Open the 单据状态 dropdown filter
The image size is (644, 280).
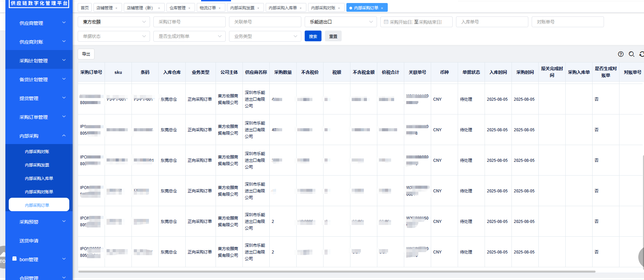click(114, 36)
